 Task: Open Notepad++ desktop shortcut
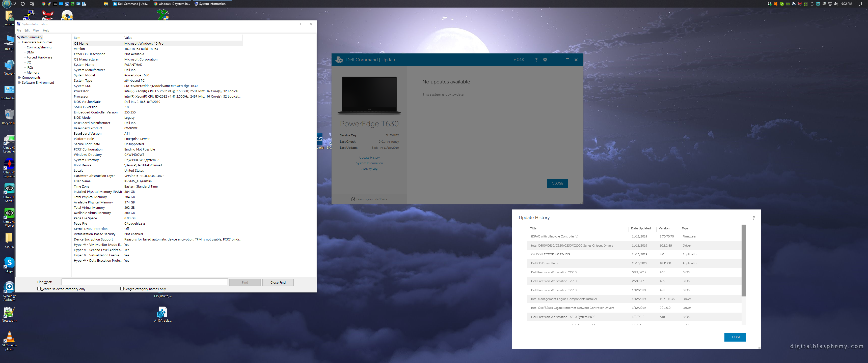click(9, 312)
